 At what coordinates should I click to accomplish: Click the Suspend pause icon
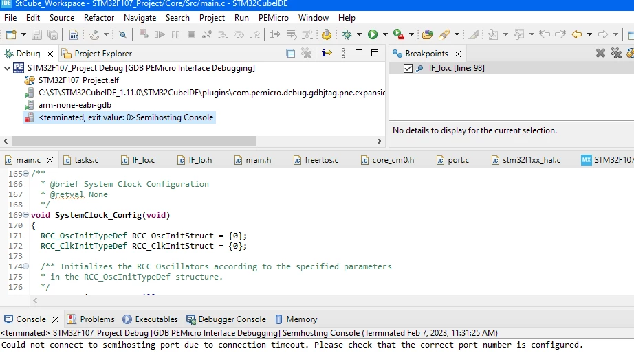pos(175,35)
